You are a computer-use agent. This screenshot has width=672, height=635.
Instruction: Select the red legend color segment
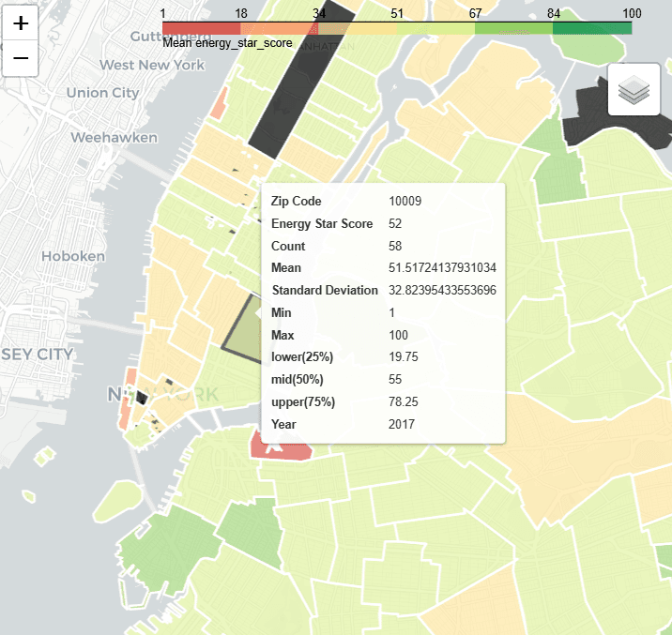coord(202,28)
